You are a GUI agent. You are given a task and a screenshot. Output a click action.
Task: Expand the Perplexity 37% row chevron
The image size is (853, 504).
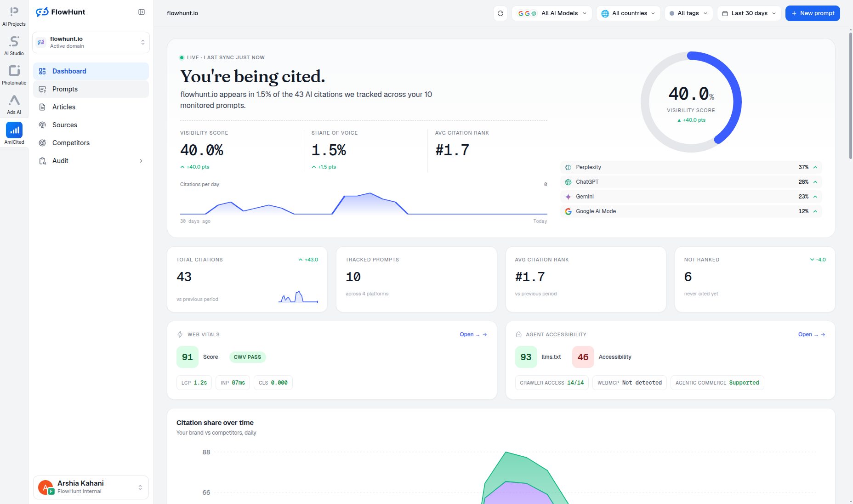815,167
